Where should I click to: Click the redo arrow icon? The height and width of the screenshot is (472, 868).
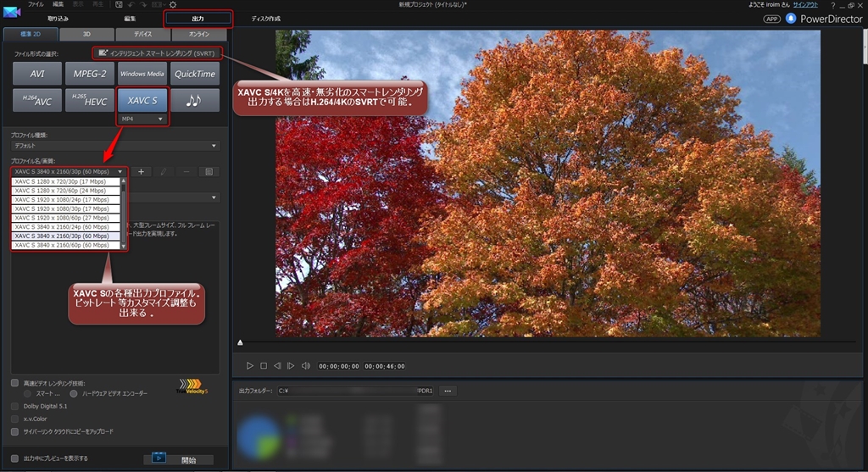(x=143, y=4)
